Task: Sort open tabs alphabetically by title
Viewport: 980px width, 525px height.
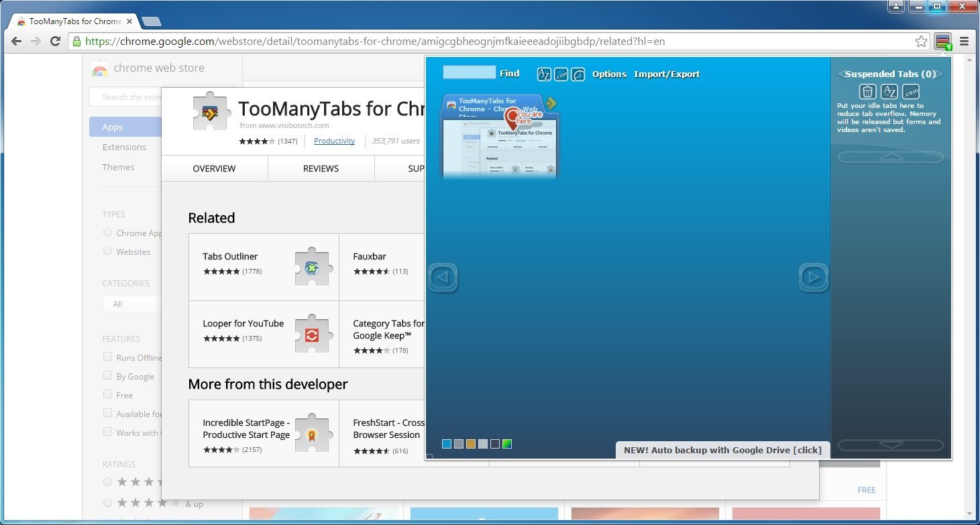Action: pyautogui.click(x=544, y=74)
